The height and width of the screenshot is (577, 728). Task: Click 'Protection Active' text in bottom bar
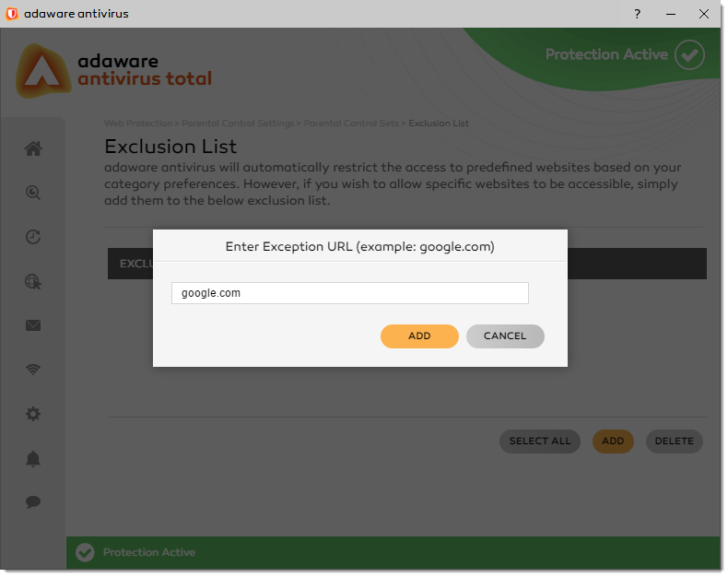149,552
